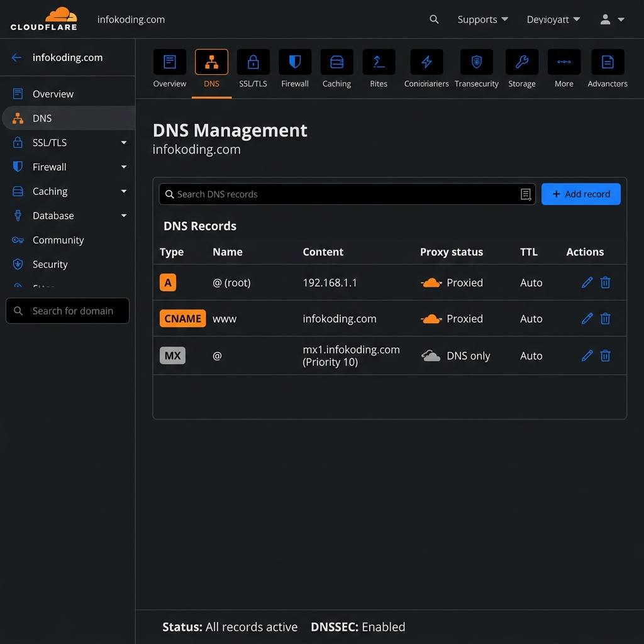Click the list icon inside DNS search box
The height and width of the screenshot is (644, 644).
tap(526, 194)
